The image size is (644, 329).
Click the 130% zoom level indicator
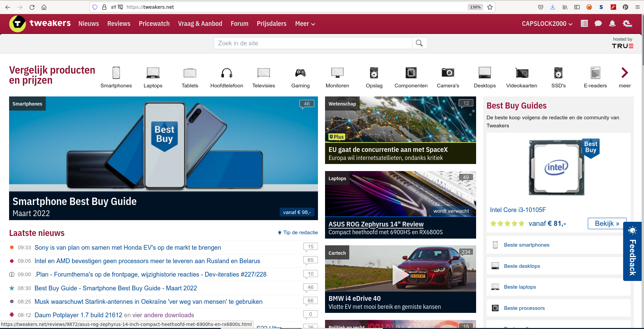(475, 7)
